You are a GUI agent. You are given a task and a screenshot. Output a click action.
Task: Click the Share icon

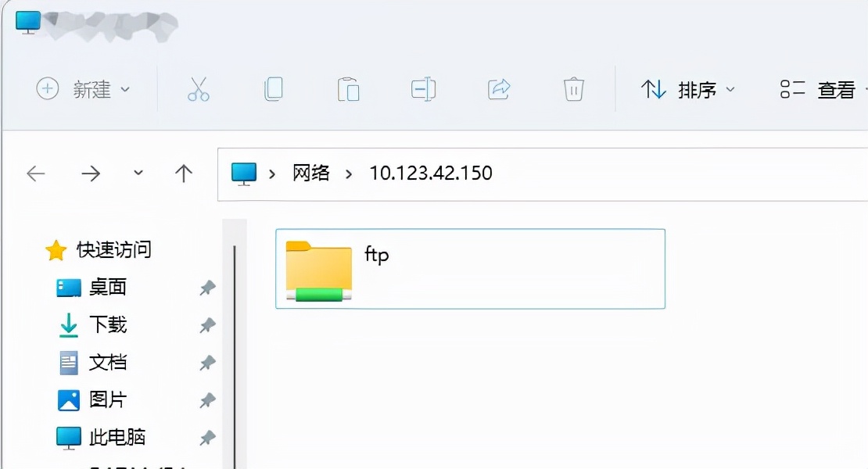pyautogui.click(x=498, y=89)
